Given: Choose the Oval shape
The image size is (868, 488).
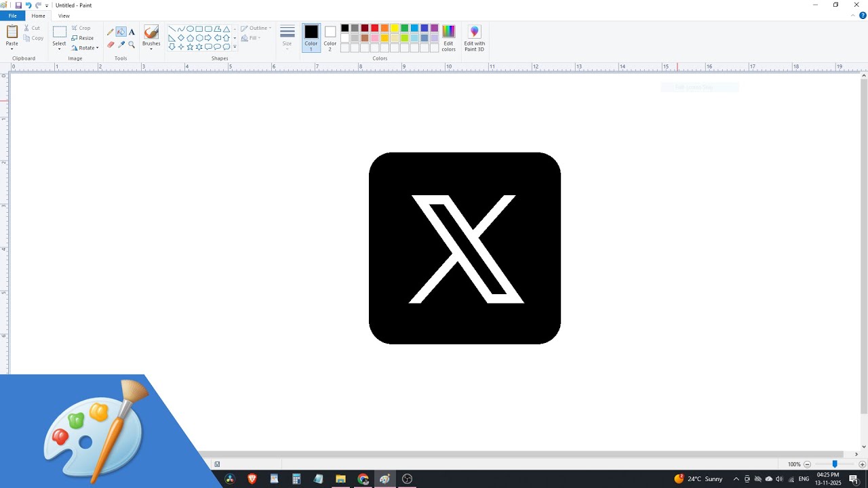Looking at the screenshot, I should (190, 29).
